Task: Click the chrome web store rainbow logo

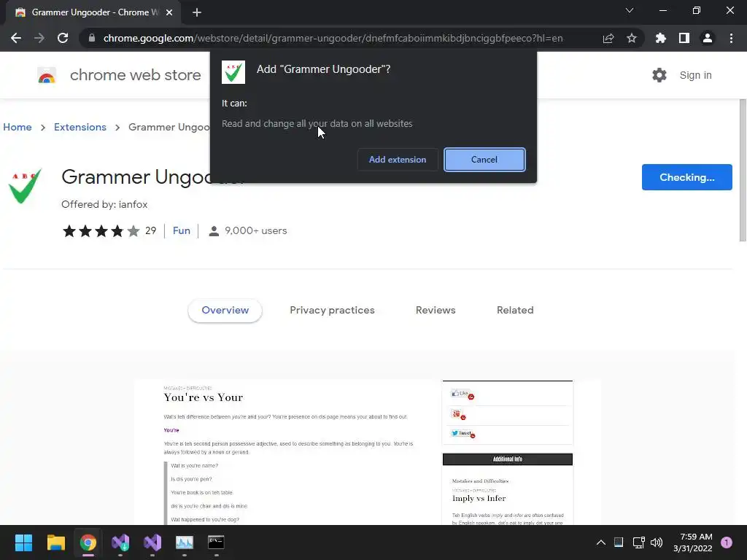Action: tap(47, 75)
